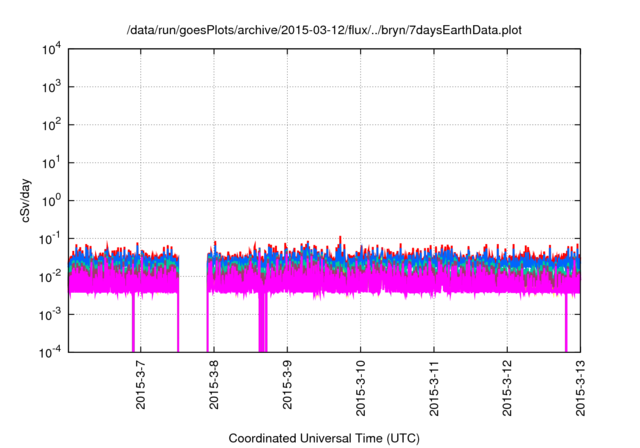Click the 2015-3-7 x-axis date
This screenshot has width=640, height=448.
[140, 384]
